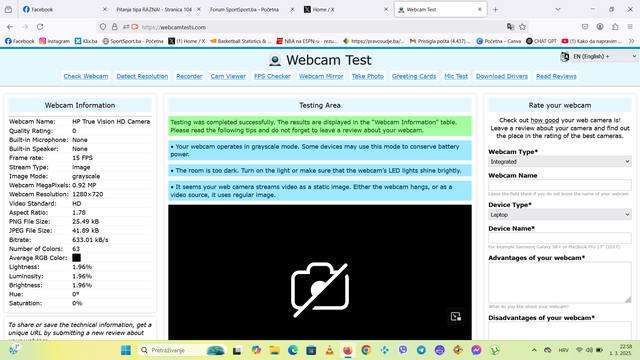The width and height of the screenshot is (640, 360).
Task: Open Viber from the taskbar
Action: [403, 350]
